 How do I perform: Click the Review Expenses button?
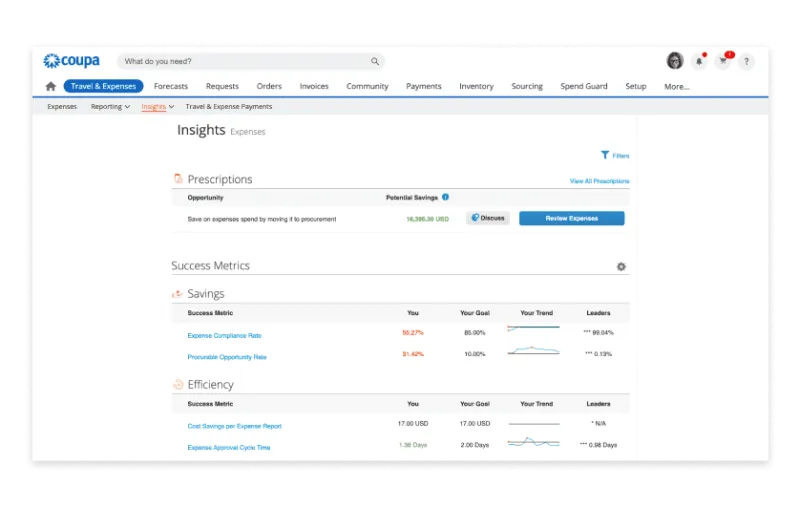(x=571, y=218)
